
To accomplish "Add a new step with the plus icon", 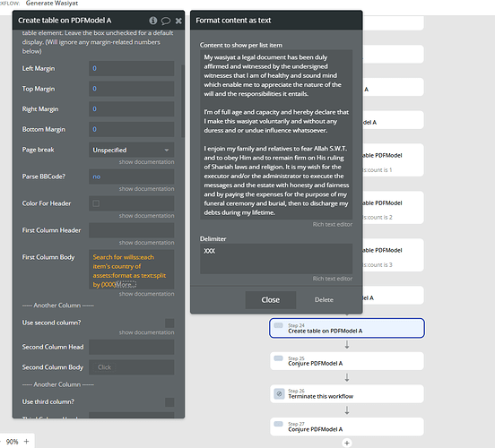I will (347, 443).
